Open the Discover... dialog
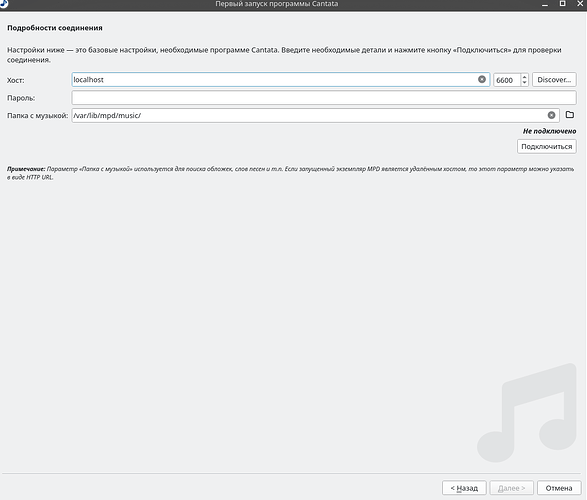Screen dimensions: 587x500 coord(554,80)
